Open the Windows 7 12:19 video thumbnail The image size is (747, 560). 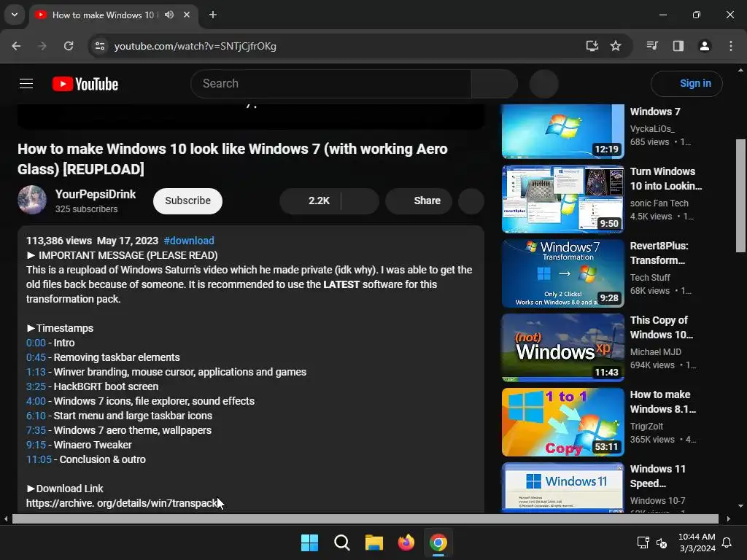(562, 131)
